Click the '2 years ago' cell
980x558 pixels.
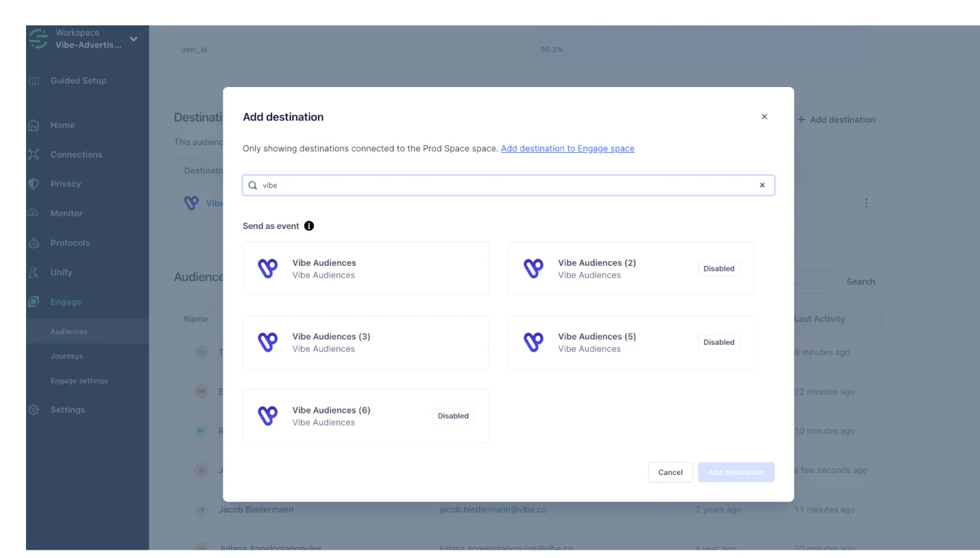pyautogui.click(x=718, y=510)
